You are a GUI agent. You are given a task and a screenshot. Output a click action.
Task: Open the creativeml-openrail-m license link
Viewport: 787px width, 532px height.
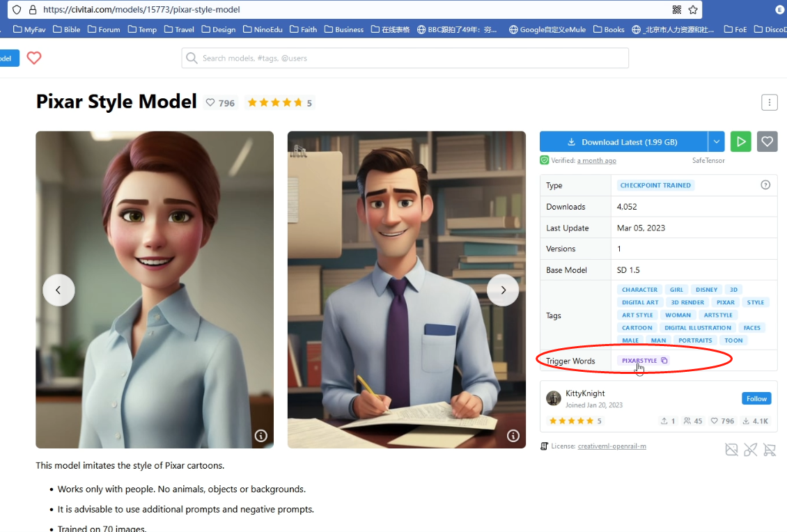(x=611, y=446)
